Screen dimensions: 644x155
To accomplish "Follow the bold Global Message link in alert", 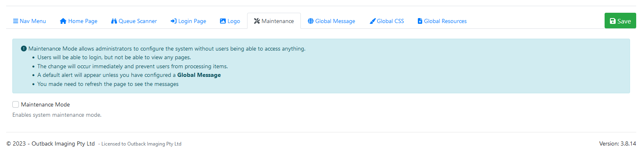I will tap(199, 75).
